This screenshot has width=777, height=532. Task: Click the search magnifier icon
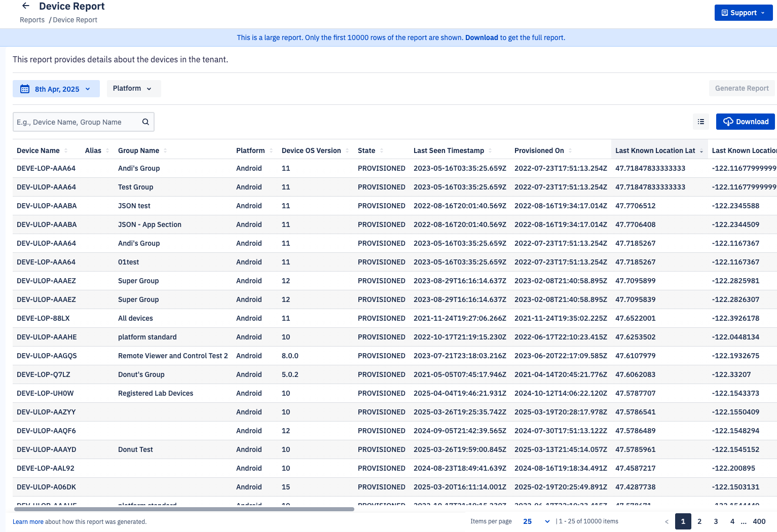(x=145, y=122)
